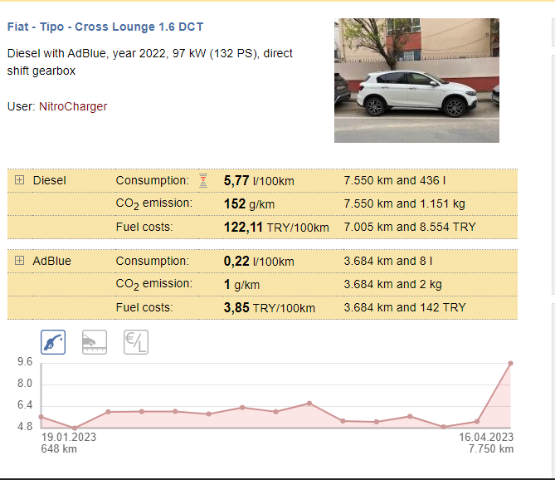Screen dimensions: 555x480
Task: Click the first chart point at 648 km
Action: click(x=41, y=417)
